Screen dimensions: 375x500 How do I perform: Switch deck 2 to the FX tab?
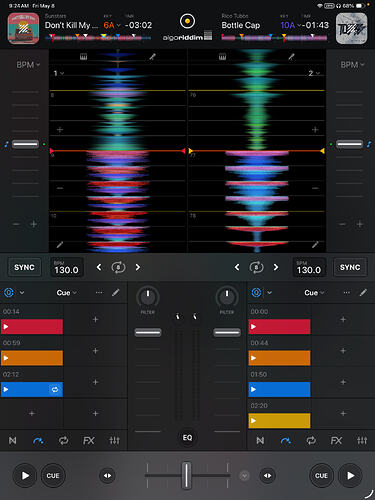(x=336, y=441)
